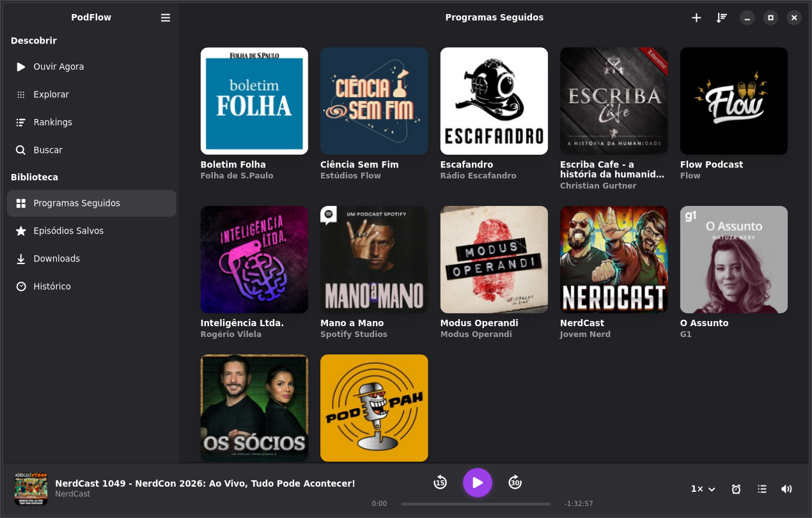Open the sleep timer
Screen dimensions: 812x518
pos(736,489)
